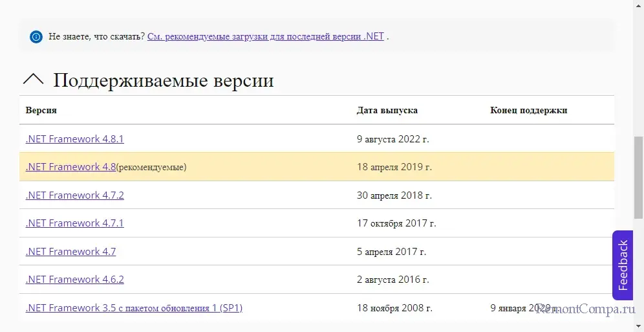Visit the .NET Framework 4.6.2 download page
This screenshot has height=332, width=644.
pos(74,280)
